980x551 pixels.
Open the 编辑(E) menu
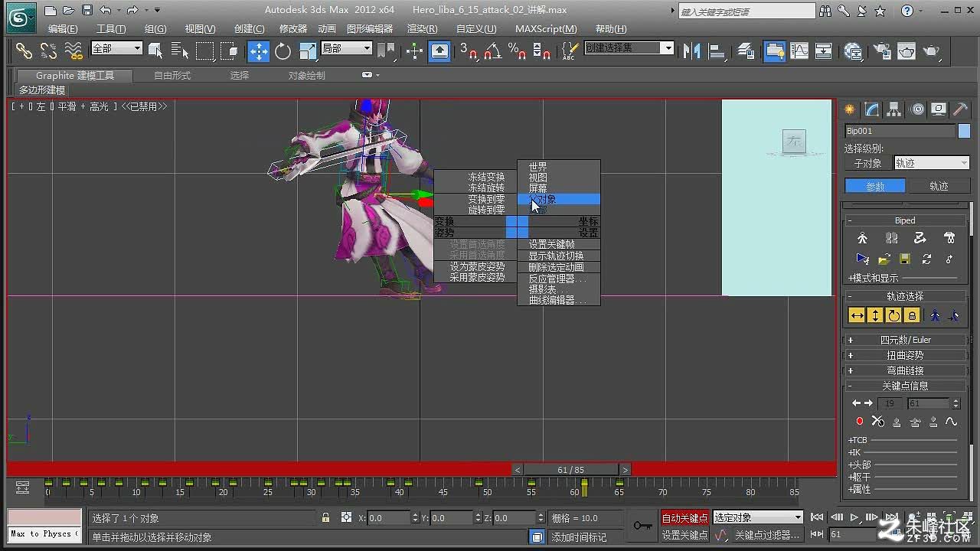pos(63,29)
